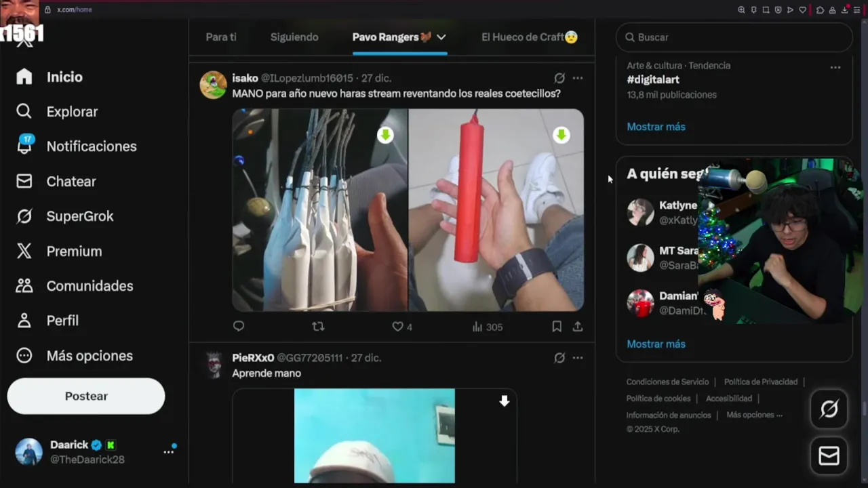The image size is (868, 488).
Task: Click the isako username
Action: (245, 78)
